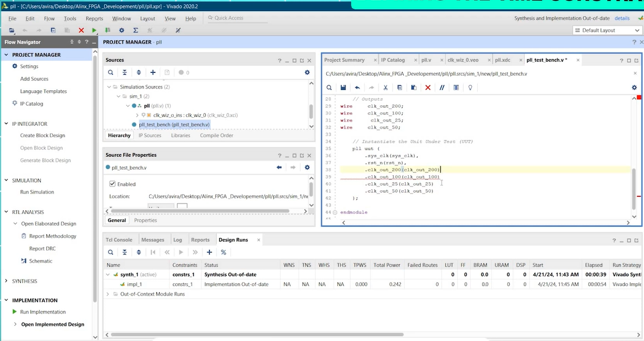Switch to the Tcl Console tab
This screenshot has width=644, height=341.
pyautogui.click(x=119, y=240)
